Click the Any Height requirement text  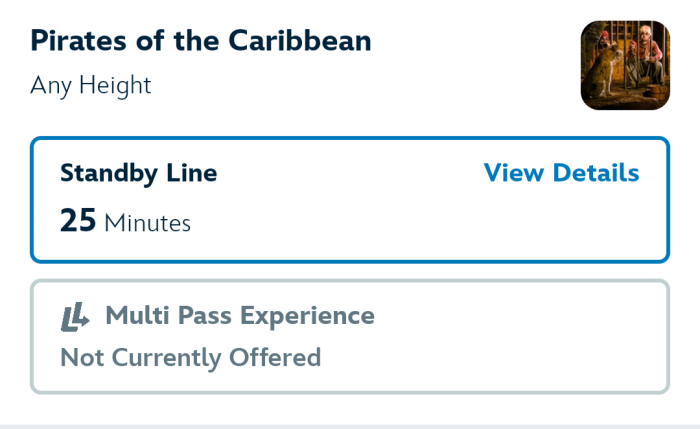click(91, 86)
